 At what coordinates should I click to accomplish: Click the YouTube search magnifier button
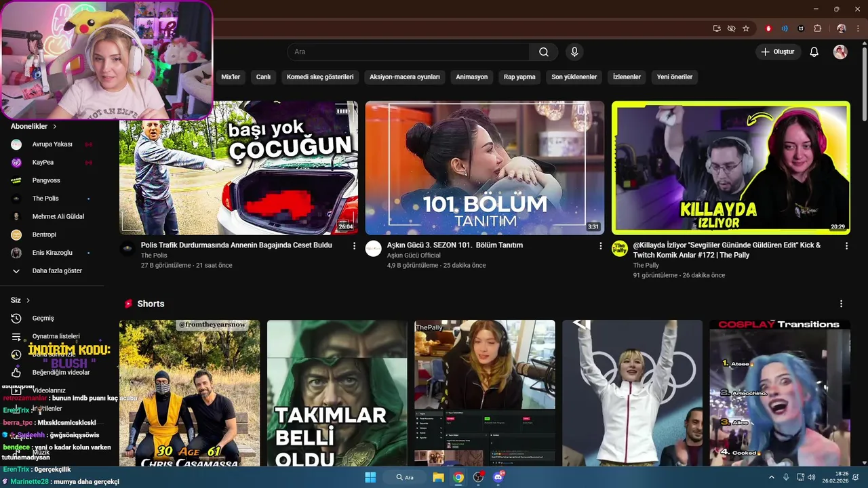point(544,52)
